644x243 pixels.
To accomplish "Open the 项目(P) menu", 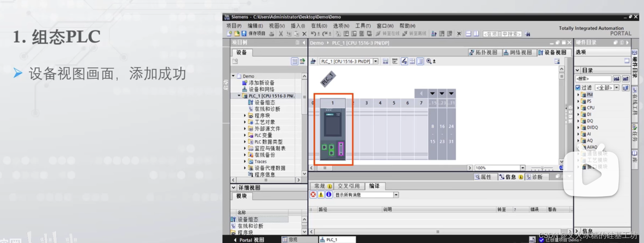I will click(234, 26).
